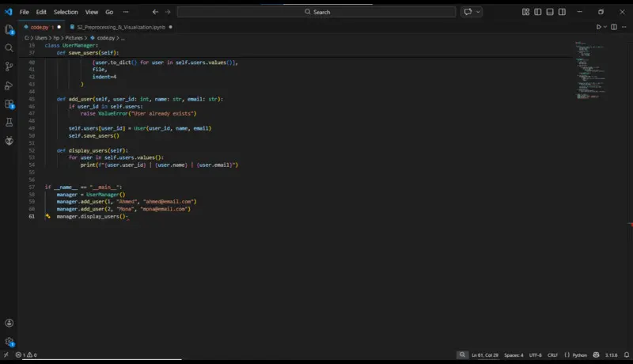633x364 pixels.
Task: Open editor More Actions ellipsis
Action: point(624,27)
